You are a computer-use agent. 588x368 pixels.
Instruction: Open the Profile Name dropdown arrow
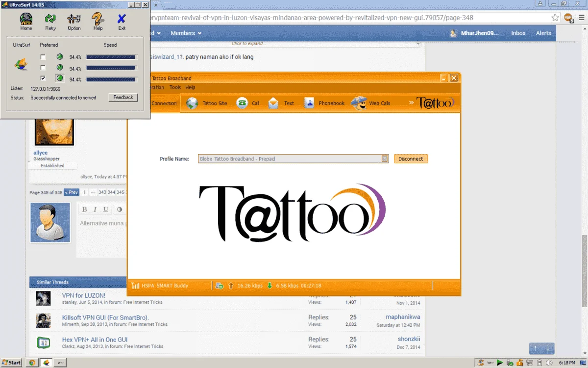point(385,158)
